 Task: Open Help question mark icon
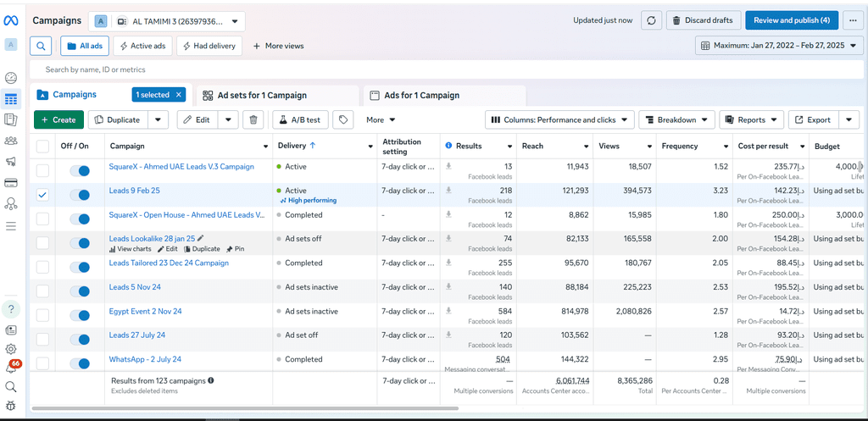click(11, 308)
